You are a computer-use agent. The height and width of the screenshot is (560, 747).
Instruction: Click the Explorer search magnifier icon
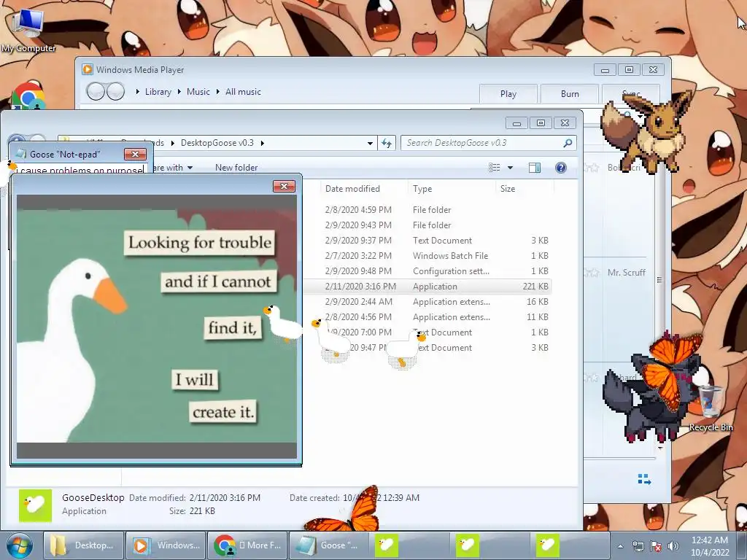pyautogui.click(x=568, y=143)
